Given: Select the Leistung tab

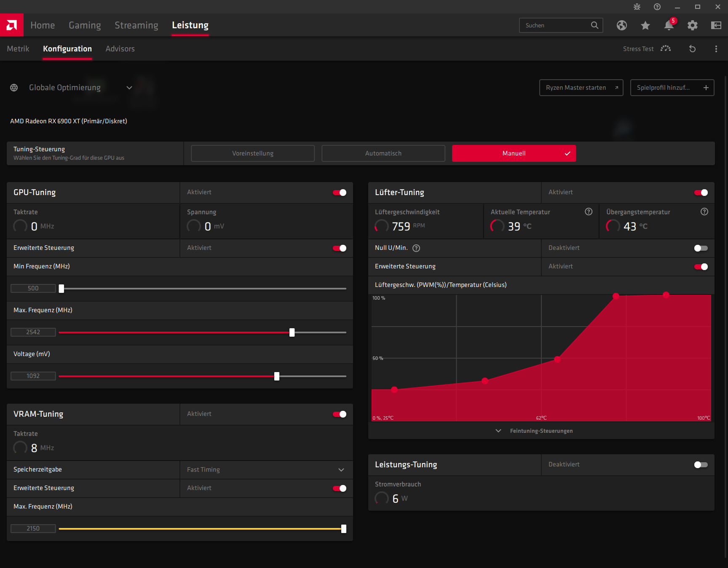Looking at the screenshot, I should coord(190,25).
